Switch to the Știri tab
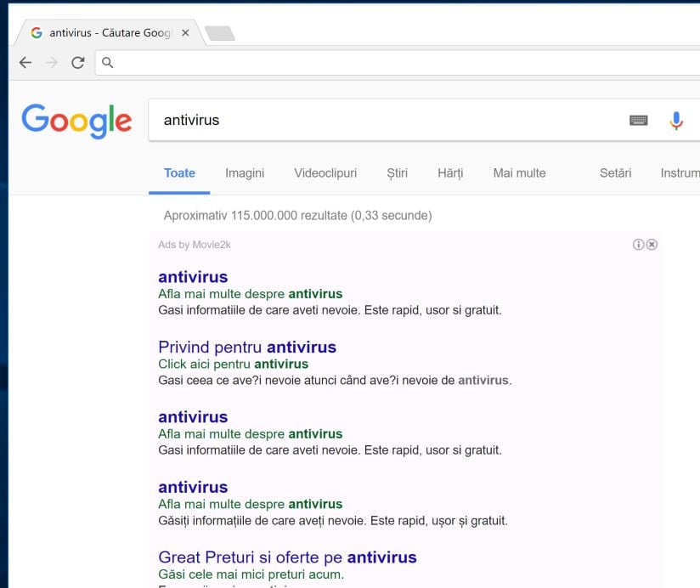Viewport: 700px width, 588px height. coord(397,173)
